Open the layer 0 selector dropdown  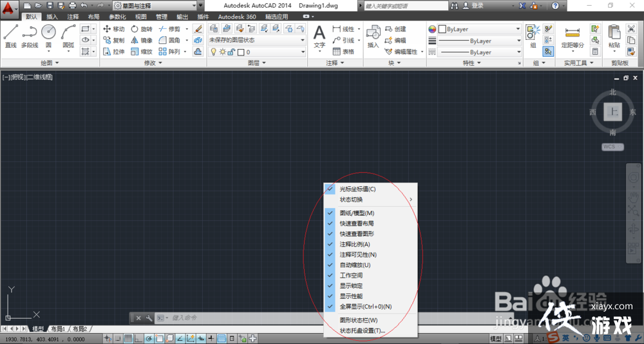[x=257, y=52]
